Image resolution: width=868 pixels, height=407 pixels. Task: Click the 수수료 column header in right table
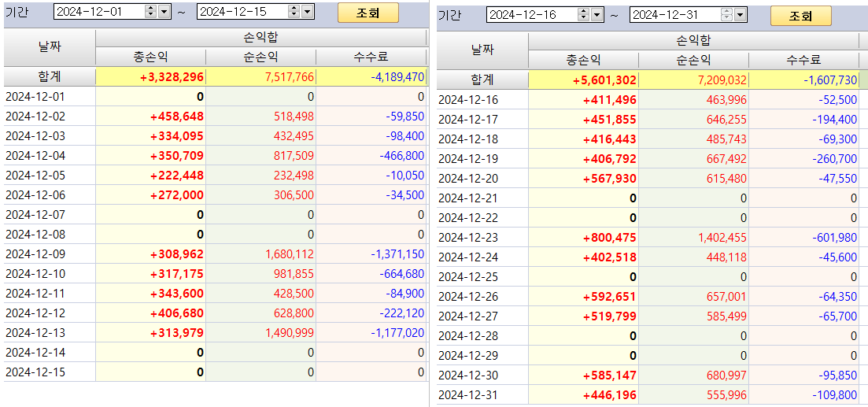click(803, 61)
